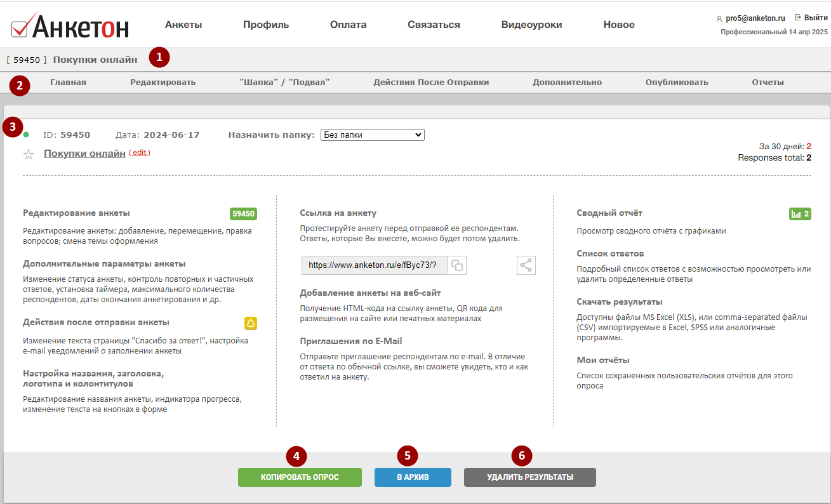Screen dimensions: 831x504
Task: Click the user profile icon beside email
Action: coord(719,19)
